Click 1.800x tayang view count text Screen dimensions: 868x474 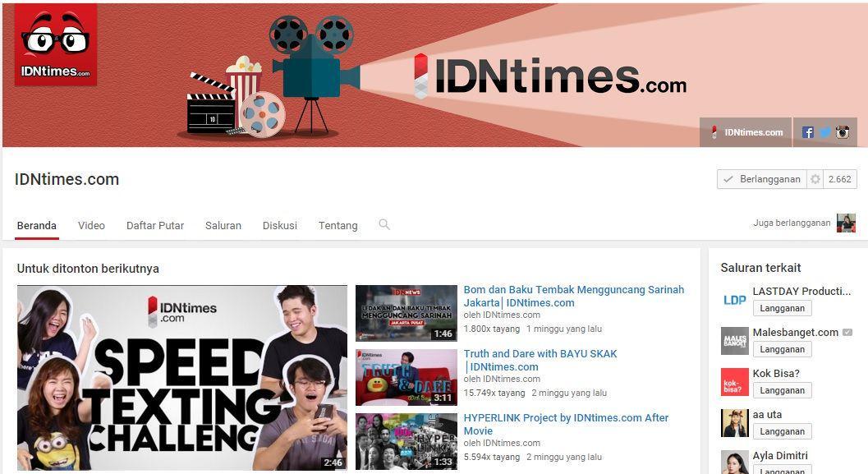492,329
